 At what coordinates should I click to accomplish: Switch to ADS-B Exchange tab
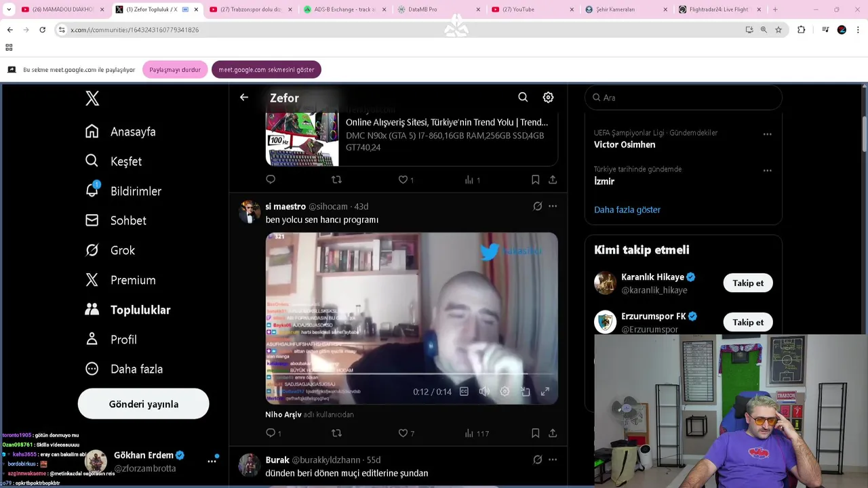click(x=344, y=9)
